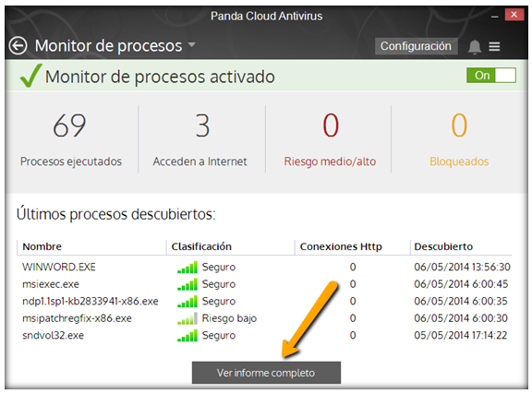Sort by the Nombre column header
The height and width of the screenshot is (394, 532).
pos(42,246)
